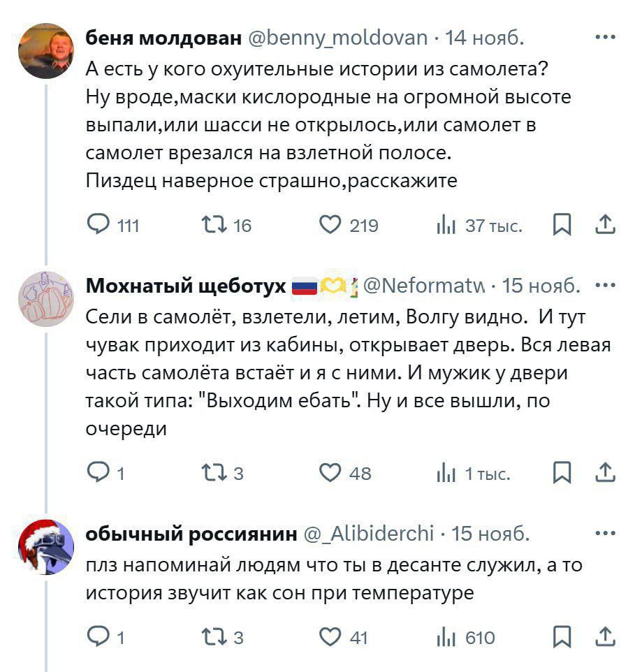Image resolution: width=635 pixels, height=672 pixels.
Task: Open more options on Мохнатый щеботух's reply
Action: pos(605,286)
